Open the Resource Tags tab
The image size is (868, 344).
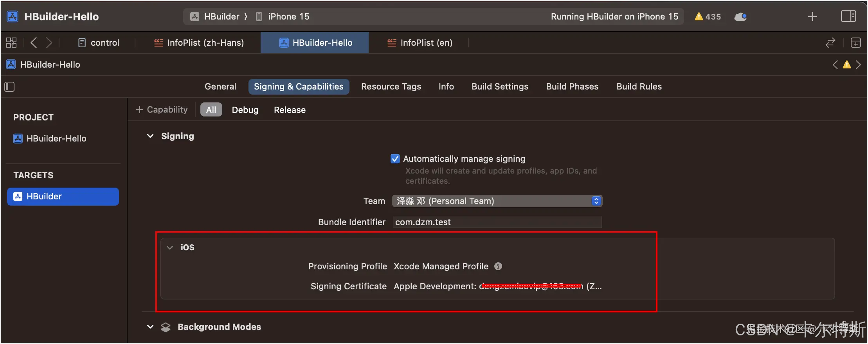pos(391,86)
